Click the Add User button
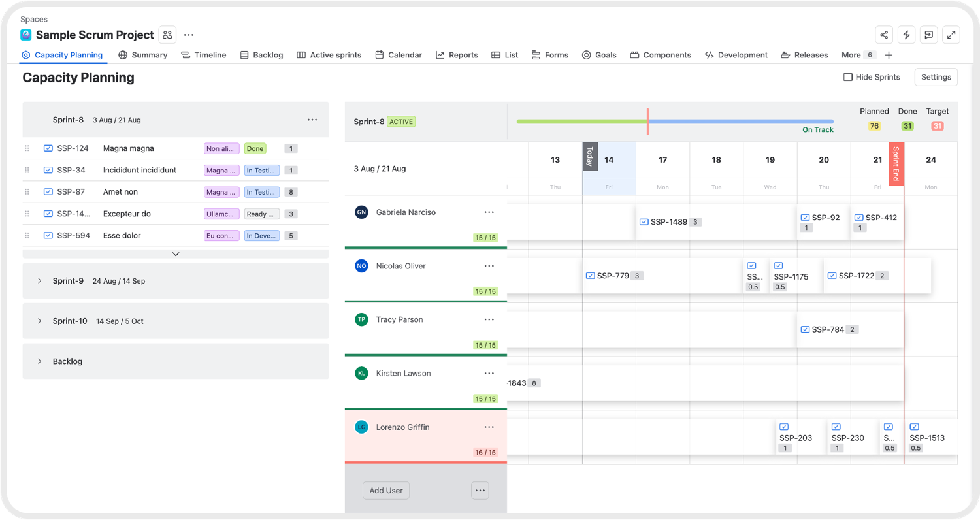 [x=386, y=491]
